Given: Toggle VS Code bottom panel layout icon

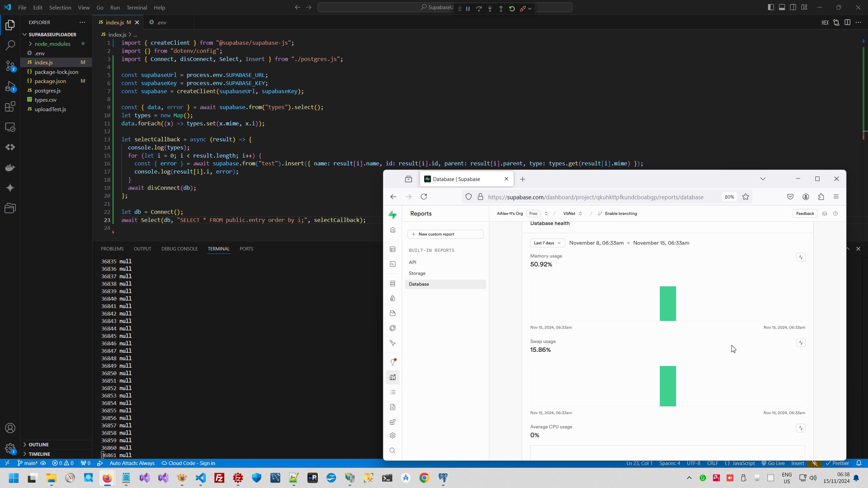Looking at the screenshot, I should click(782, 7).
